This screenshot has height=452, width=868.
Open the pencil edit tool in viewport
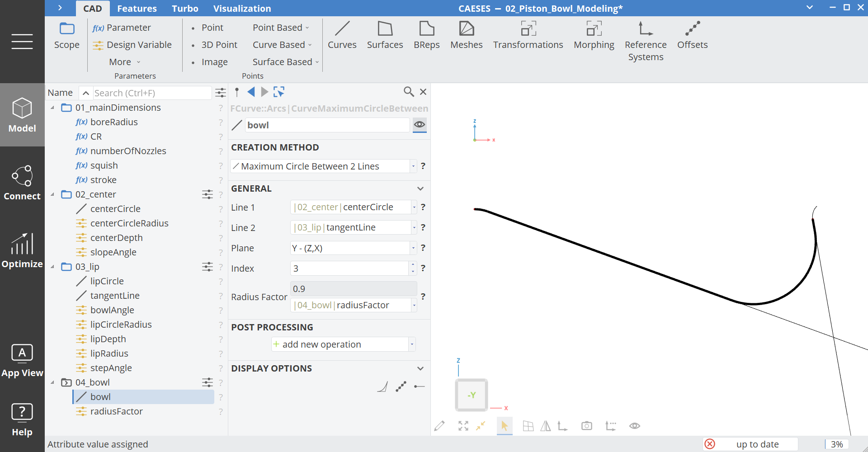click(439, 426)
